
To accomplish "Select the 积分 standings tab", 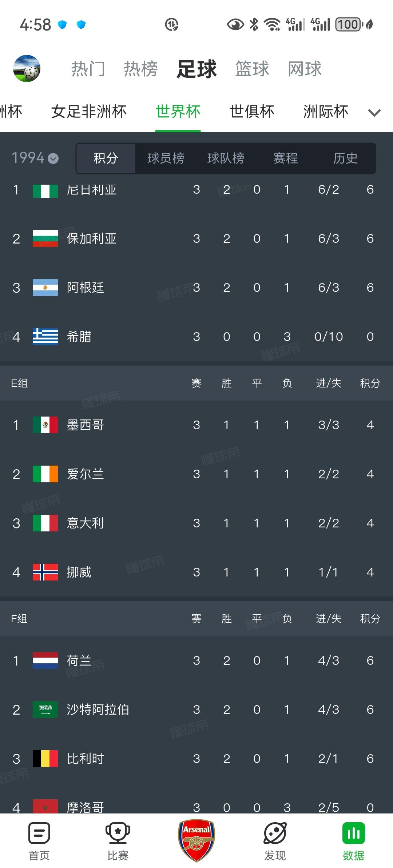I will coord(106,158).
